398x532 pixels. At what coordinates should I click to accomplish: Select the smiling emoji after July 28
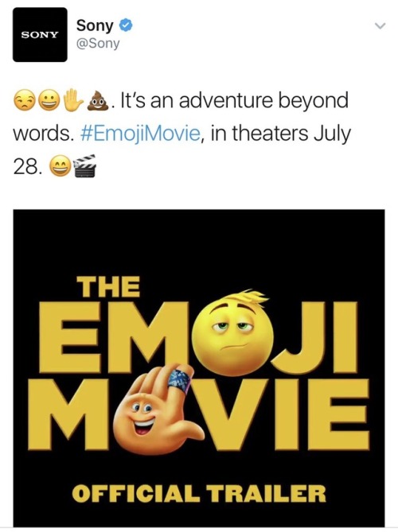point(60,167)
